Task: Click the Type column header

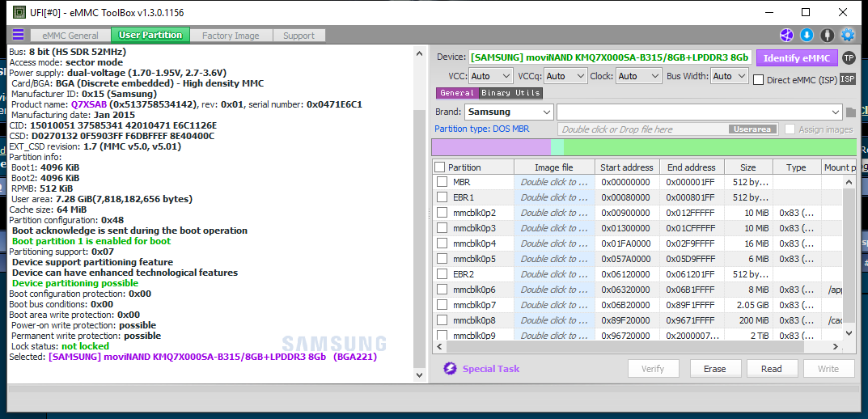Action: click(797, 167)
